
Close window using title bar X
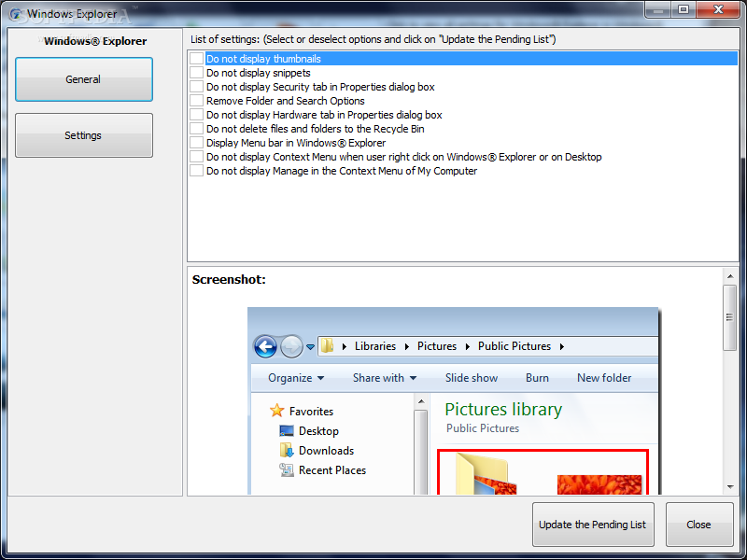click(718, 9)
